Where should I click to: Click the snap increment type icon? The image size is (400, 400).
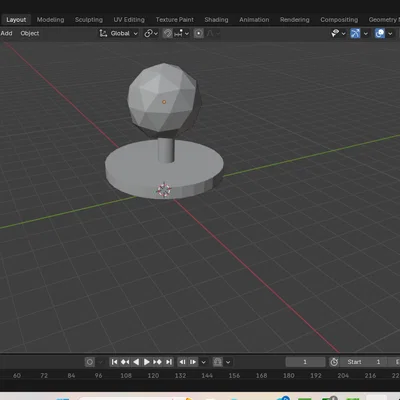178,33
